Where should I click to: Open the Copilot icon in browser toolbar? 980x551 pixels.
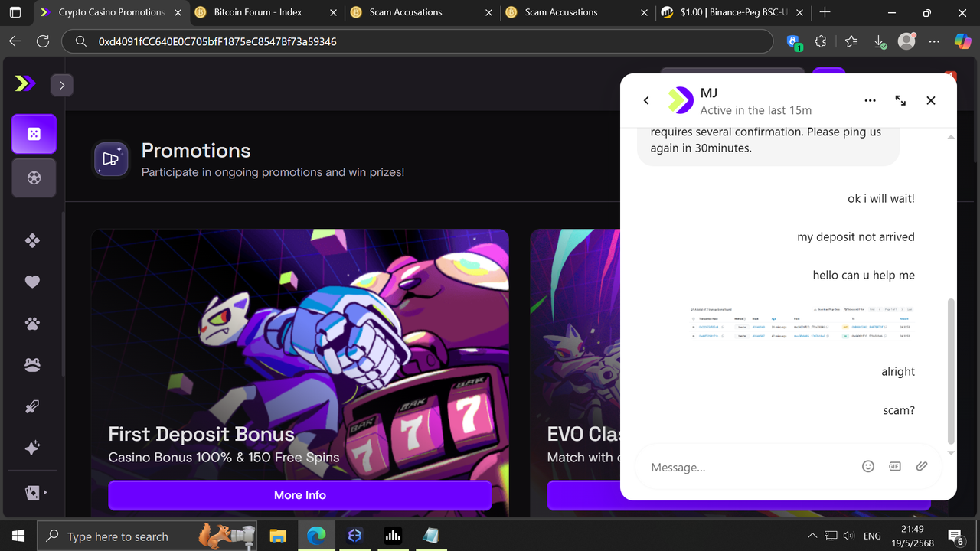(x=962, y=41)
